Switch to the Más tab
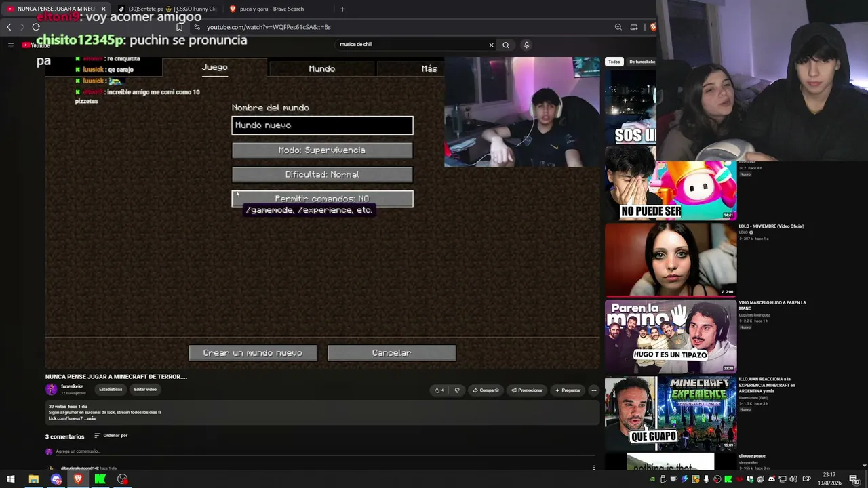 429,68
